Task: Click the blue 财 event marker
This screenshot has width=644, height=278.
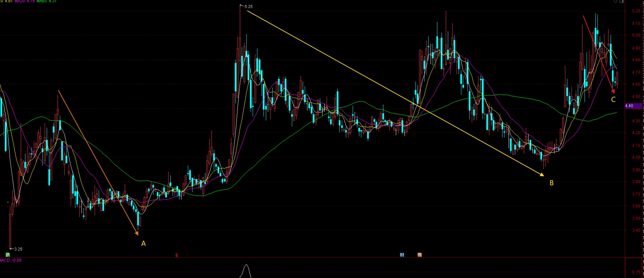Action: click(x=402, y=255)
